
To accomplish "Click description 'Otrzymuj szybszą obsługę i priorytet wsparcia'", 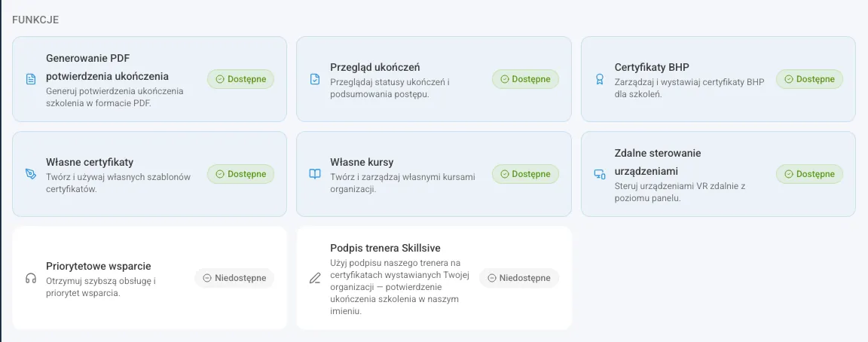I will 101,287.
